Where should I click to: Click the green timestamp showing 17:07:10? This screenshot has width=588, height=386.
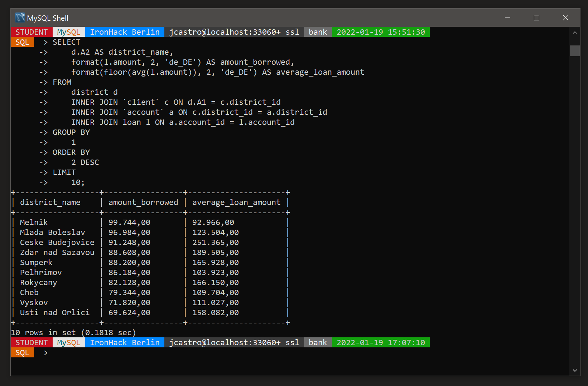pos(381,342)
